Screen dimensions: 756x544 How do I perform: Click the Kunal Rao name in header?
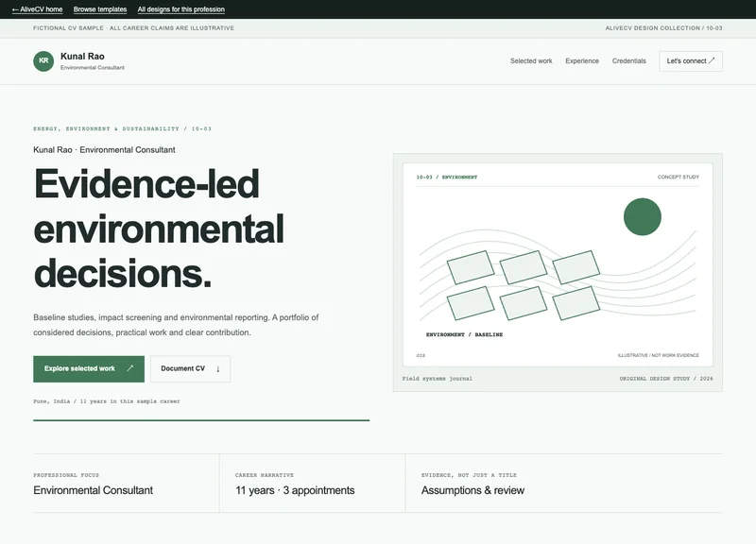click(82, 57)
